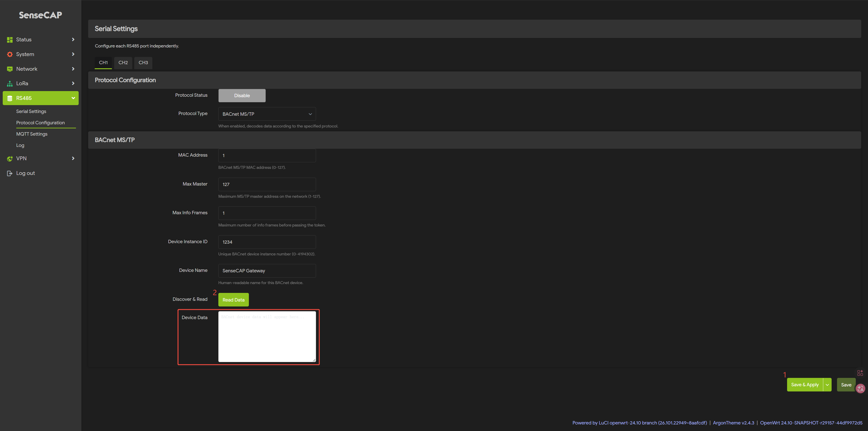The image size is (868, 431).
Task: Collapse the RS485 menu chevron
Action: click(73, 98)
